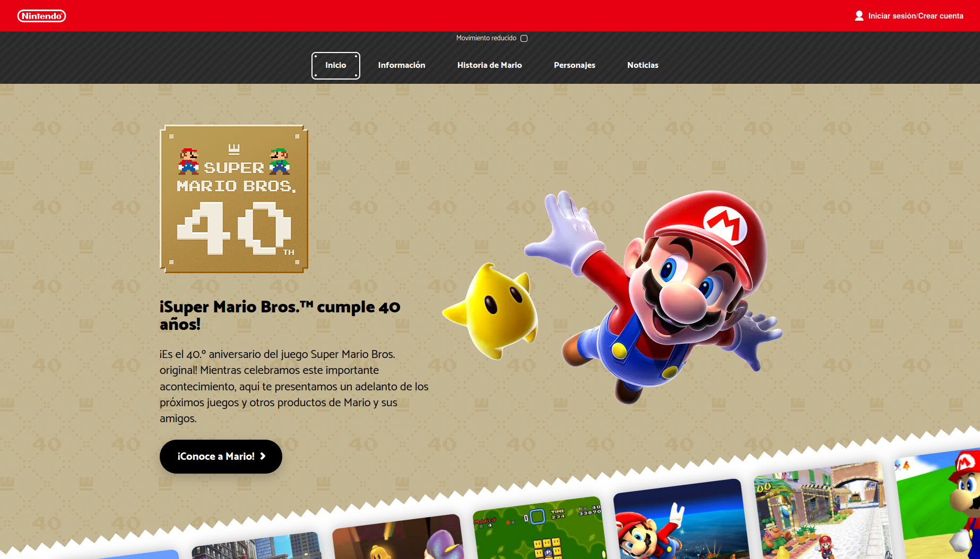Navigate to Historia de Mario
Screen dimensions: 980x559
tap(489, 65)
